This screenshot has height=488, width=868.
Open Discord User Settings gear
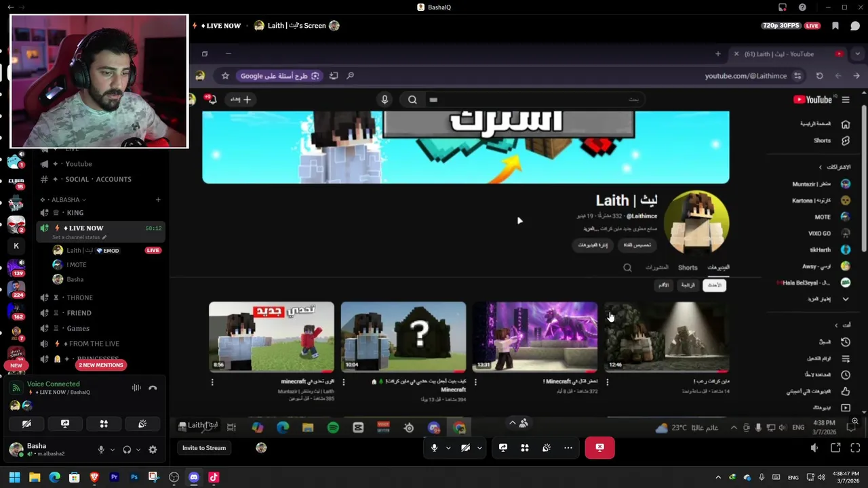(x=153, y=449)
